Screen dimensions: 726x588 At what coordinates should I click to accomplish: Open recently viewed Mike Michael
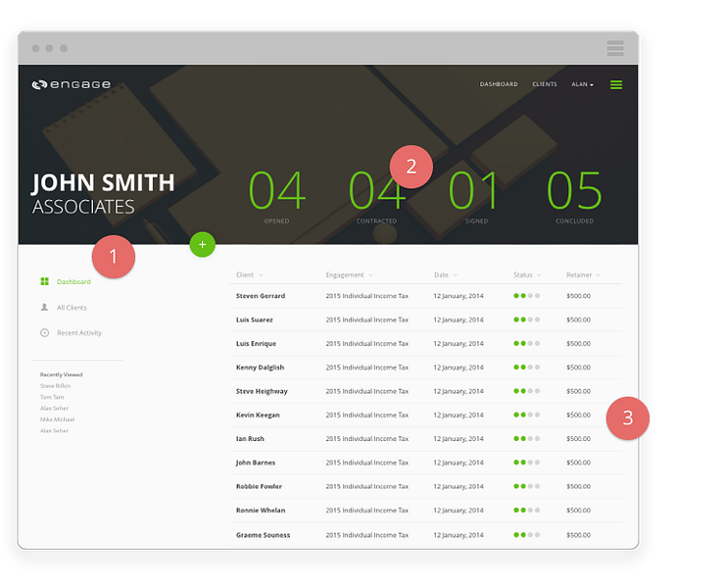pyautogui.click(x=57, y=419)
